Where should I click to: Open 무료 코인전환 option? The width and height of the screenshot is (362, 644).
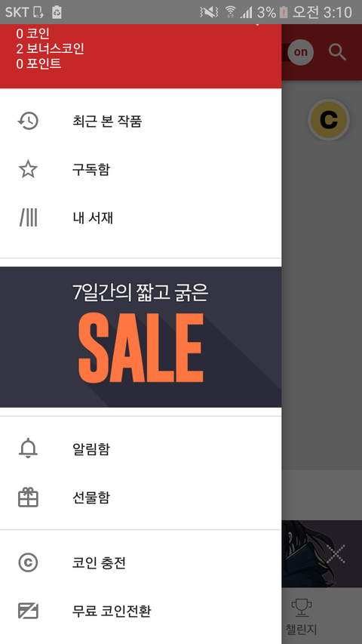coord(141,611)
